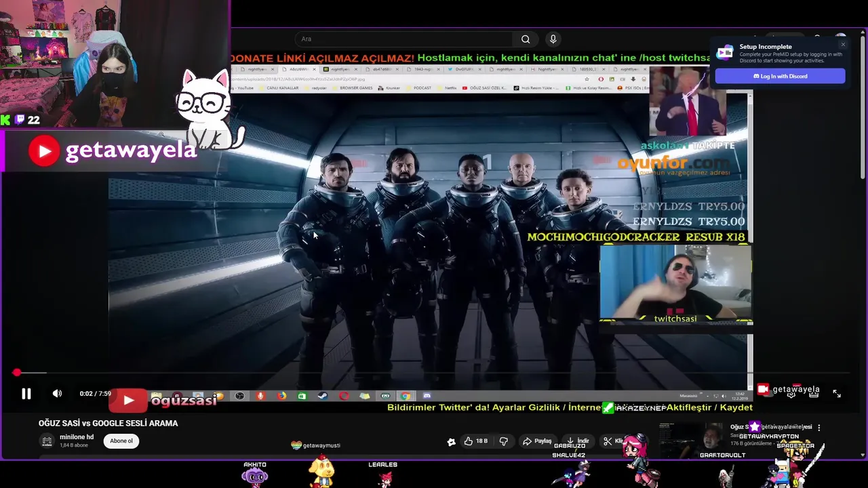
Task: Click the '1,84 B abone' subscriber count
Action: click(75, 445)
